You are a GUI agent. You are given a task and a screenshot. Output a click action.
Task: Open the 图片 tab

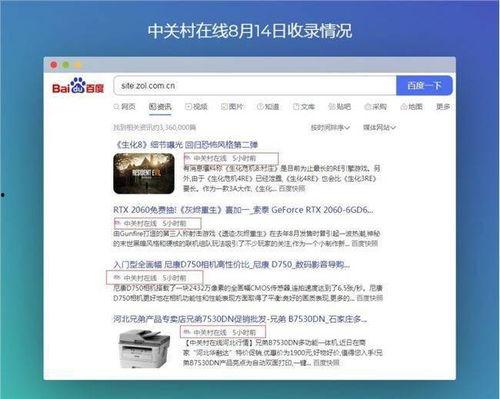coord(232,107)
